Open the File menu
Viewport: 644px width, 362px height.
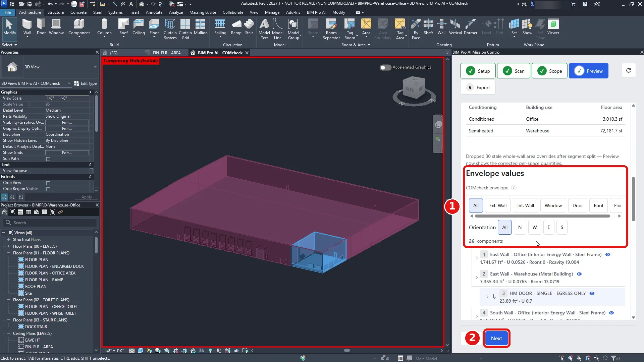click(8, 12)
